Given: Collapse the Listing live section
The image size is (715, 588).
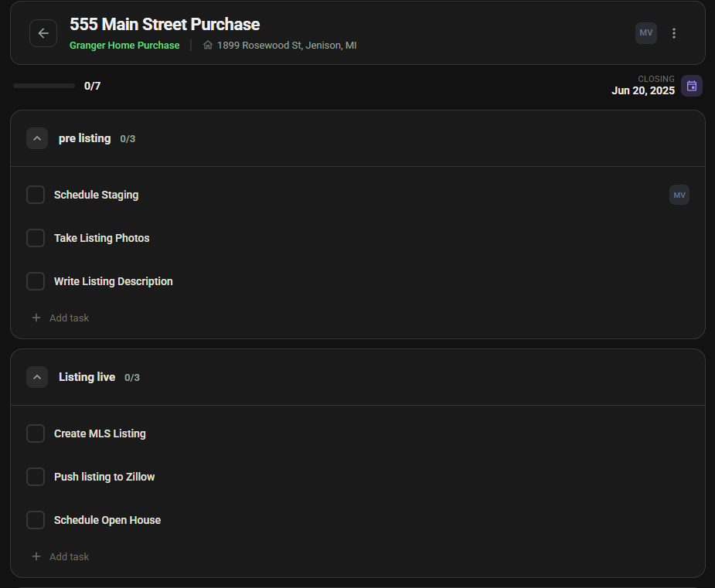Looking at the screenshot, I should point(37,377).
